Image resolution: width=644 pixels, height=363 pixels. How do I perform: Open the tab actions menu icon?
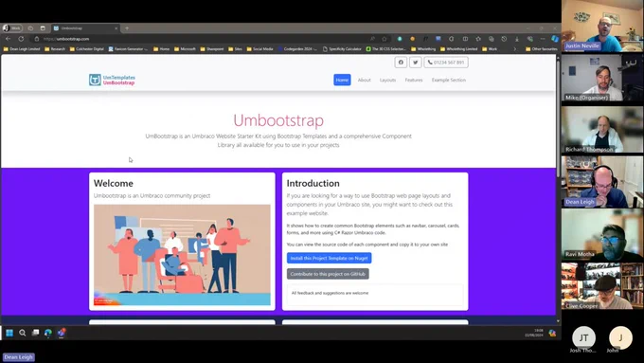tap(43, 27)
